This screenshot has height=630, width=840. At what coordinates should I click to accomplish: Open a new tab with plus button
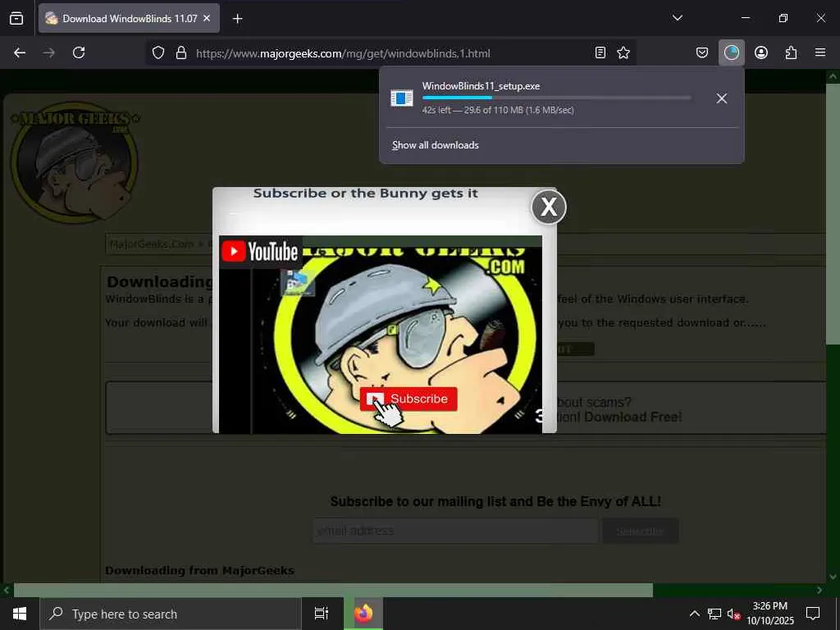[x=237, y=19]
